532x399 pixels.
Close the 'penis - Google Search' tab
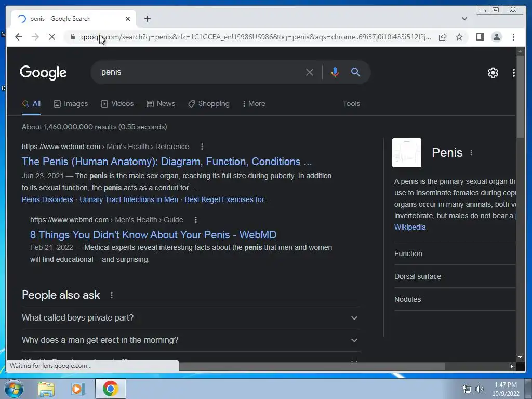(x=128, y=19)
